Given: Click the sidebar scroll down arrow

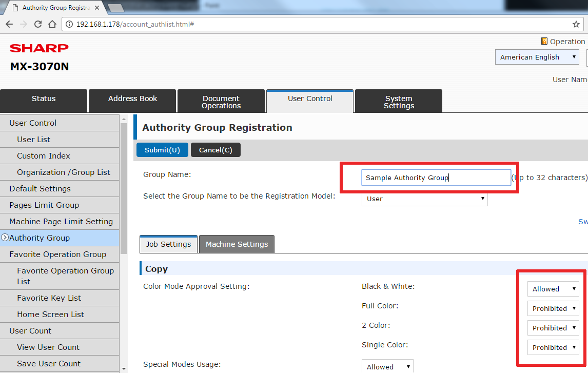Looking at the screenshot, I should click(x=123, y=368).
